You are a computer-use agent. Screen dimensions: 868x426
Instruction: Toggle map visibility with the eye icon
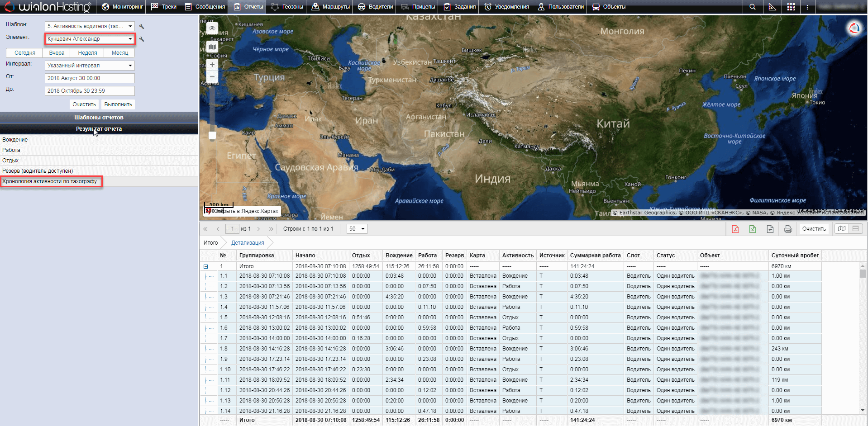(212, 28)
